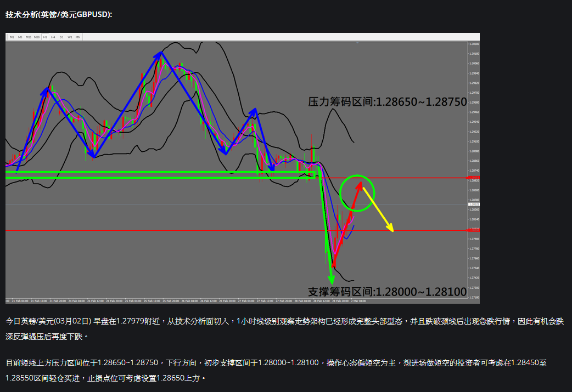
Task: Click the paragraph starting 目前短线上方压力区间
Action: pyautogui.click(x=276, y=371)
